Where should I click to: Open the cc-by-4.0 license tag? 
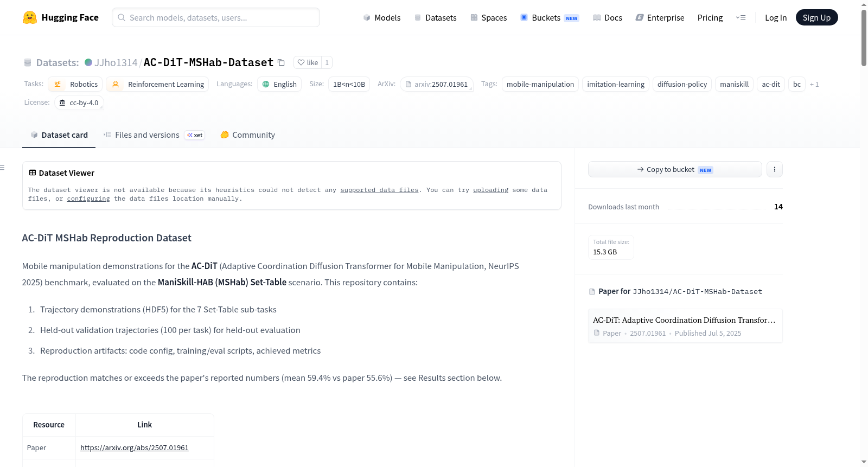[x=79, y=103]
